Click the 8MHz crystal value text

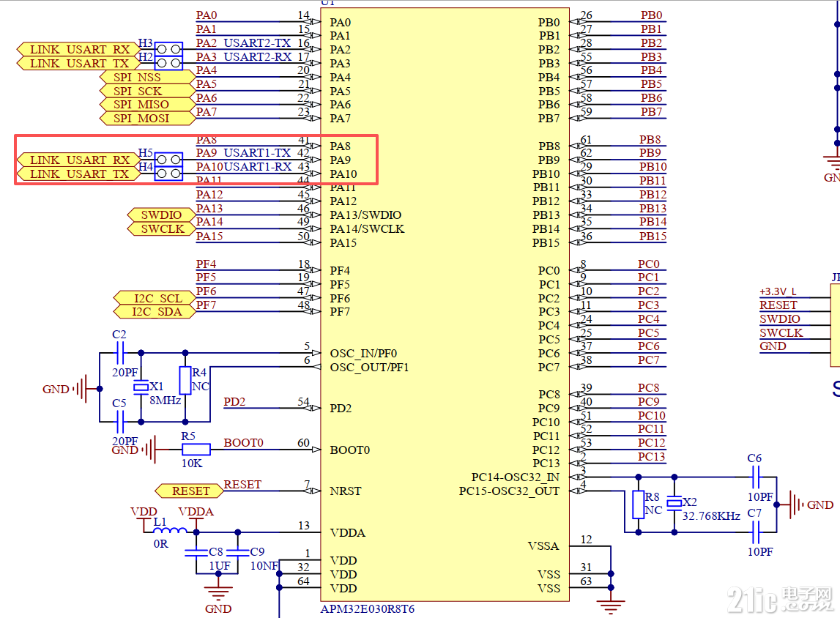165,401
